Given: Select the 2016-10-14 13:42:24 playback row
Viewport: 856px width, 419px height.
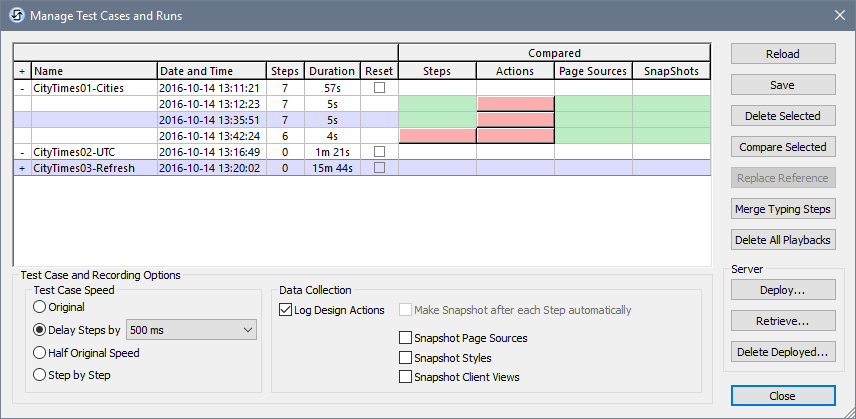Looking at the screenshot, I should (210, 136).
